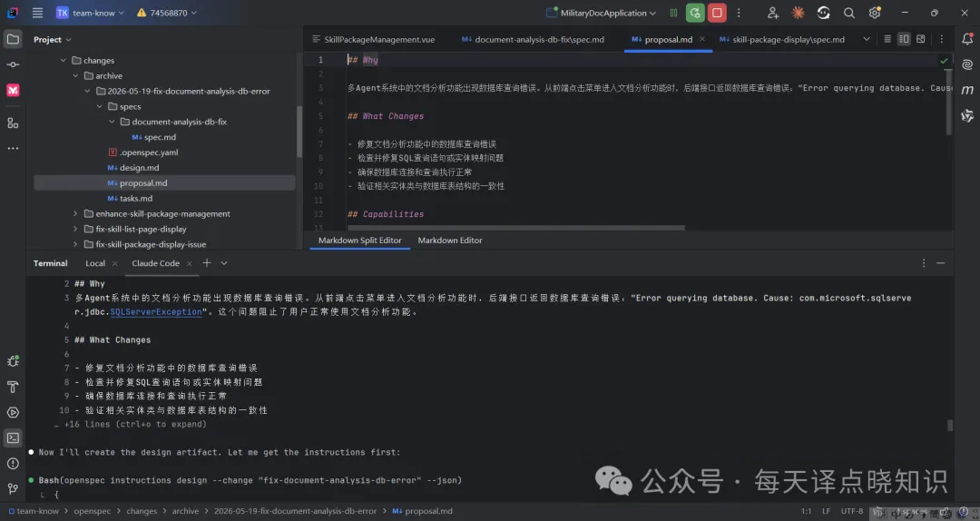Open the Project tool window
Screen dimensions: 980x521
click(x=13, y=39)
